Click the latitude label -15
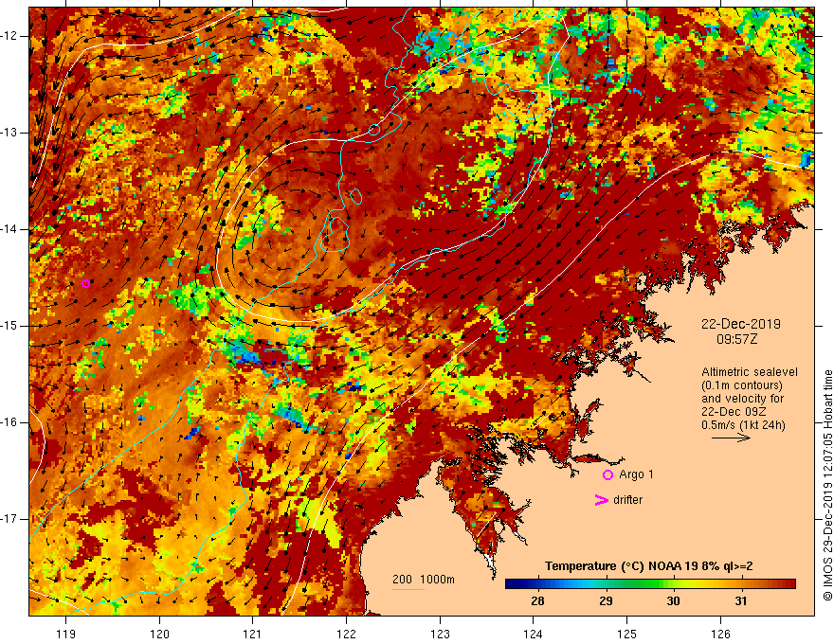 pos(10,326)
